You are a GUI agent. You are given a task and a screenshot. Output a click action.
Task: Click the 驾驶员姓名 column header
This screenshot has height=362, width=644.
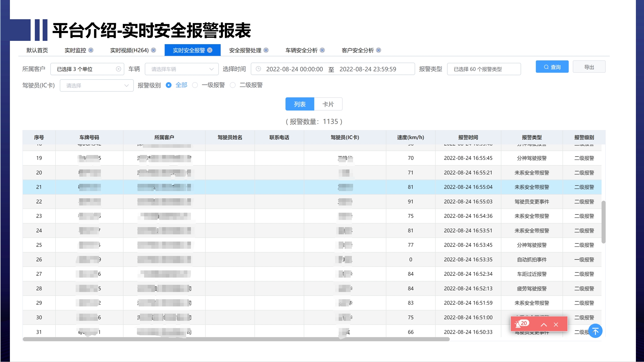tap(230, 137)
